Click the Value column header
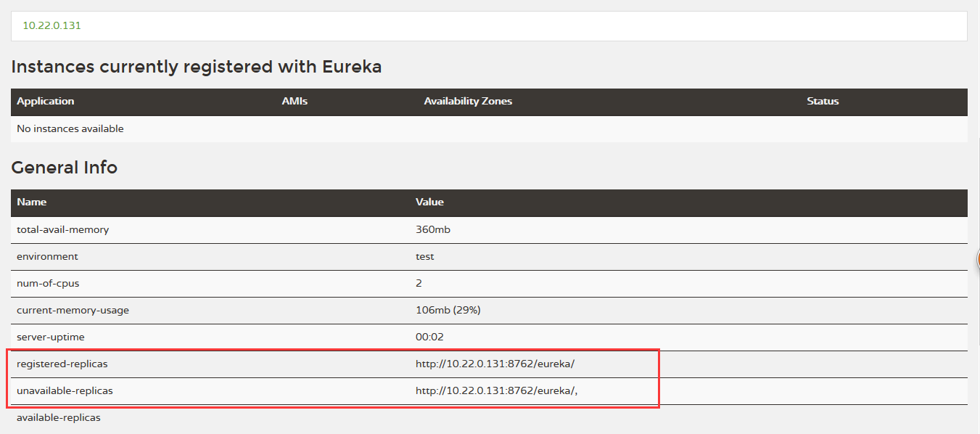Screen dimensions: 980x434 pos(429,202)
